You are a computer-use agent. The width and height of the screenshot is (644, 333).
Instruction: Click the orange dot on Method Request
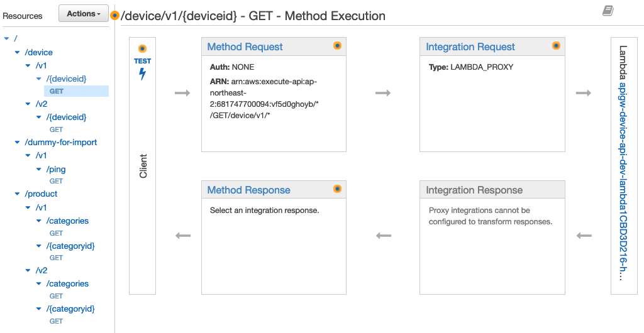(337, 46)
